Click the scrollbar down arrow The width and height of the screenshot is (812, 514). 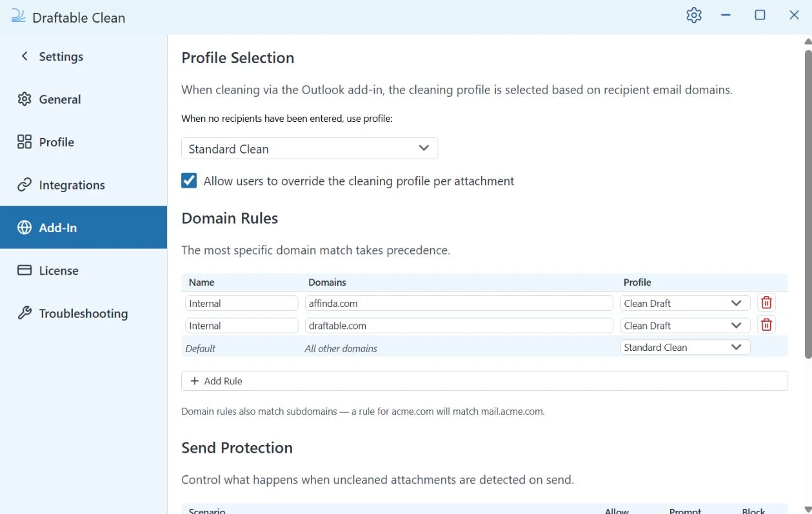(808, 509)
